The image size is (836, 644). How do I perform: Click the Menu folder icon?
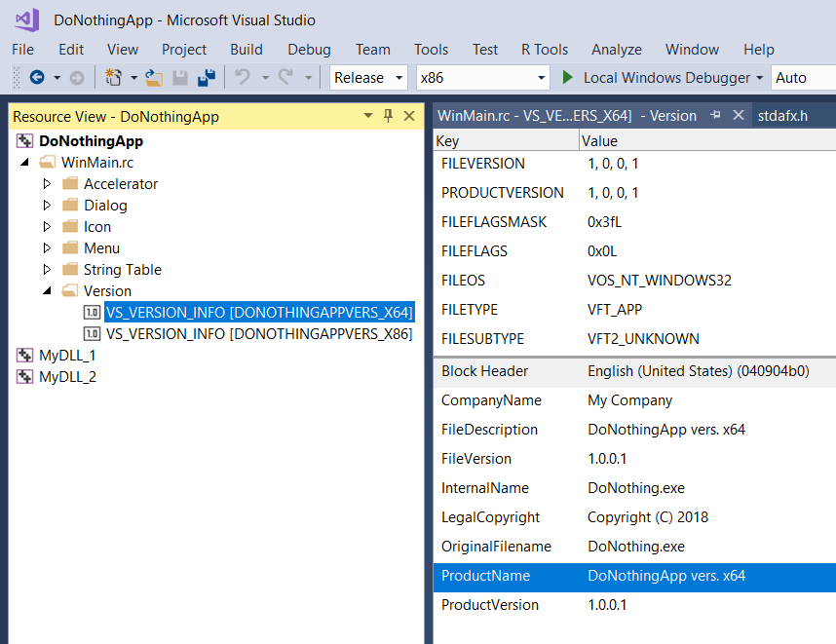[70, 247]
